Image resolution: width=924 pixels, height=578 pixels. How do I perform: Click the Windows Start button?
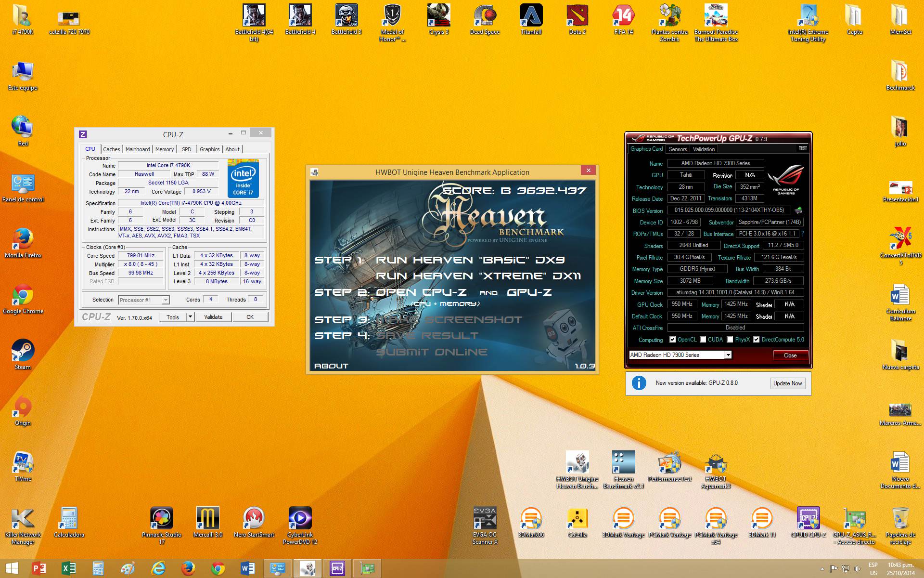pyautogui.click(x=12, y=569)
